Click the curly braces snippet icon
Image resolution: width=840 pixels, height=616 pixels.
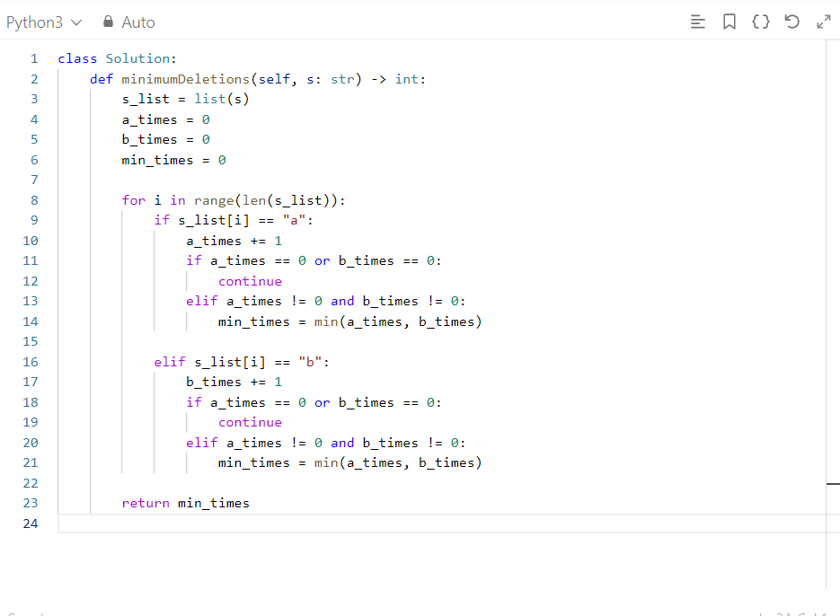[761, 22]
